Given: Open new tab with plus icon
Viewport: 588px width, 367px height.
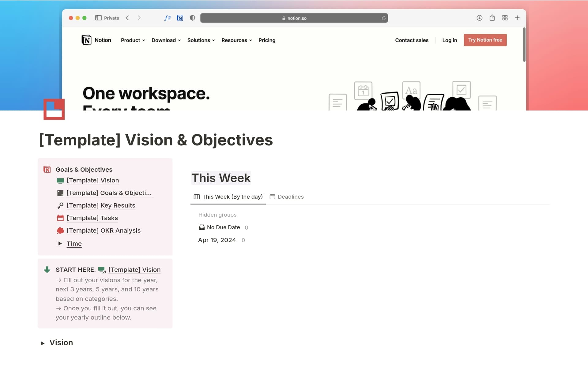Looking at the screenshot, I should tap(517, 18).
